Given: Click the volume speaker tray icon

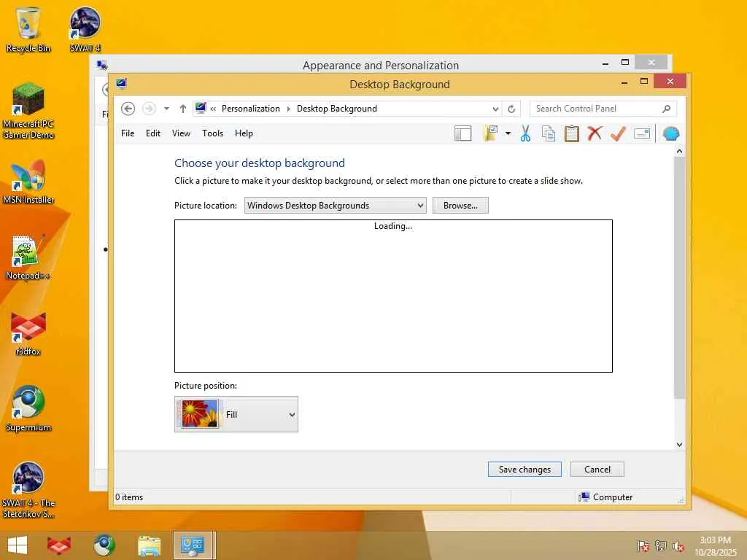Looking at the screenshot, I should (678, 545).
